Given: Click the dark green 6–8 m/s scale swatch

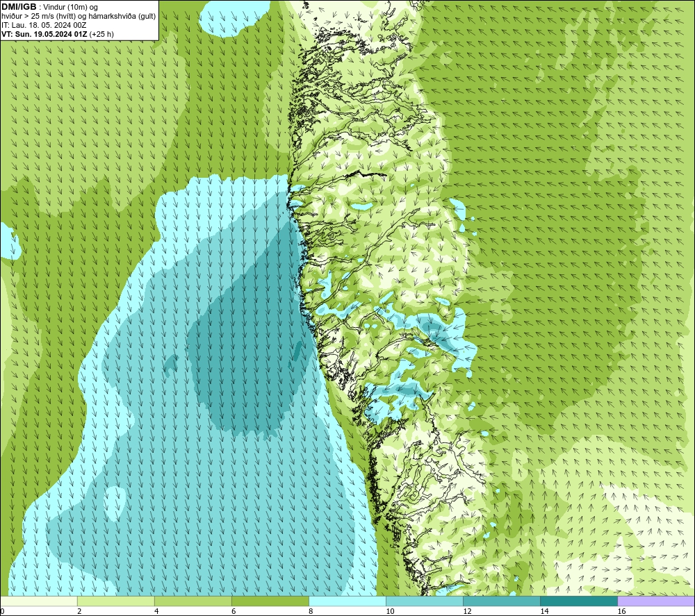Looking at the screenshot, I should (270, 601).
